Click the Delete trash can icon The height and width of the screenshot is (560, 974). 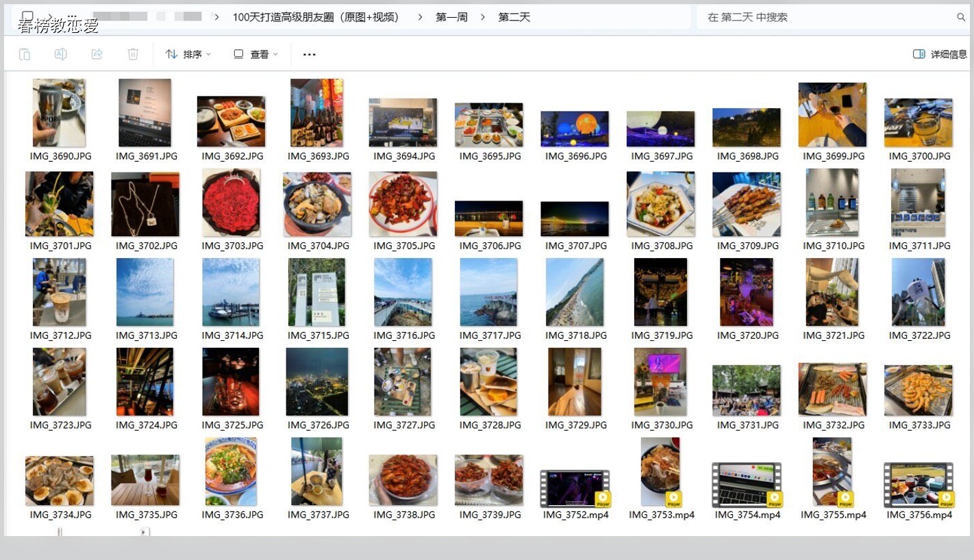(134, 54)
